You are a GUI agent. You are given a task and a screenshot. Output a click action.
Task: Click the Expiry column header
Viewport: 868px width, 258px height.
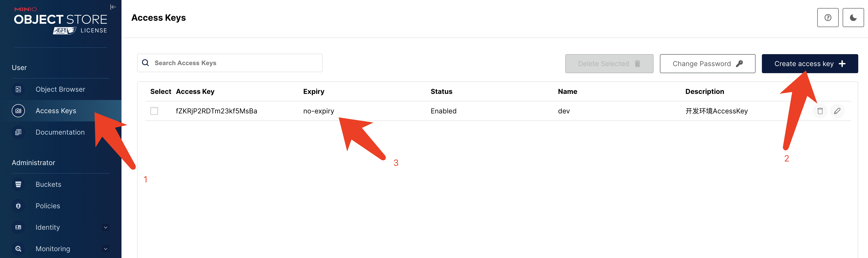pos(313,92)
